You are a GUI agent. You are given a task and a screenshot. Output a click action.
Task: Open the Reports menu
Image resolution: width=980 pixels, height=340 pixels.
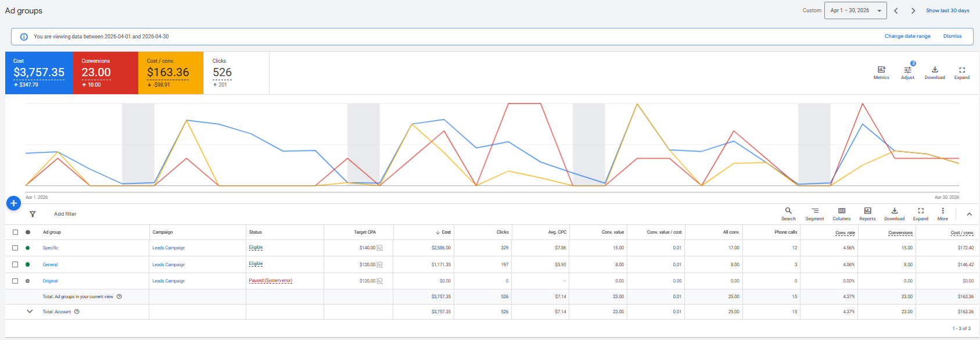tap(867, 214)
